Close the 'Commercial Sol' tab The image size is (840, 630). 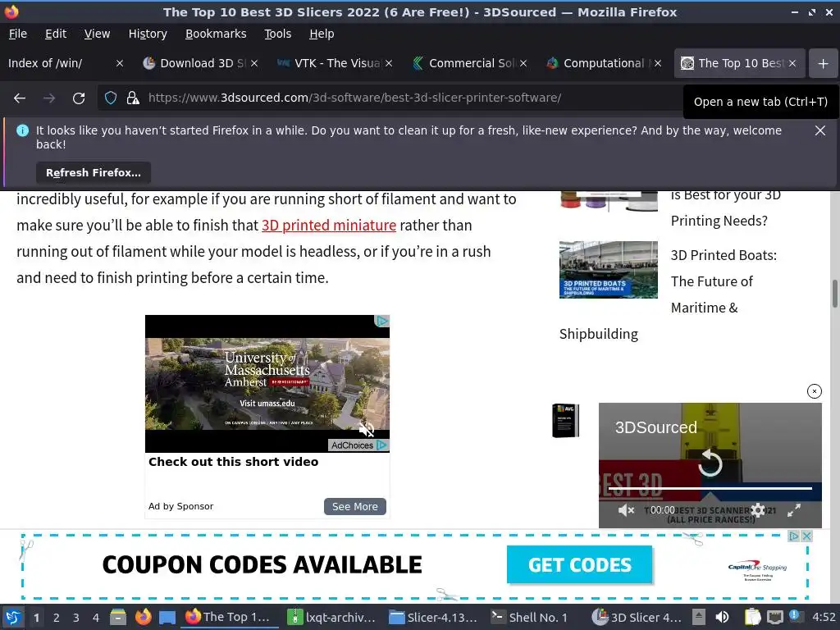523,63
